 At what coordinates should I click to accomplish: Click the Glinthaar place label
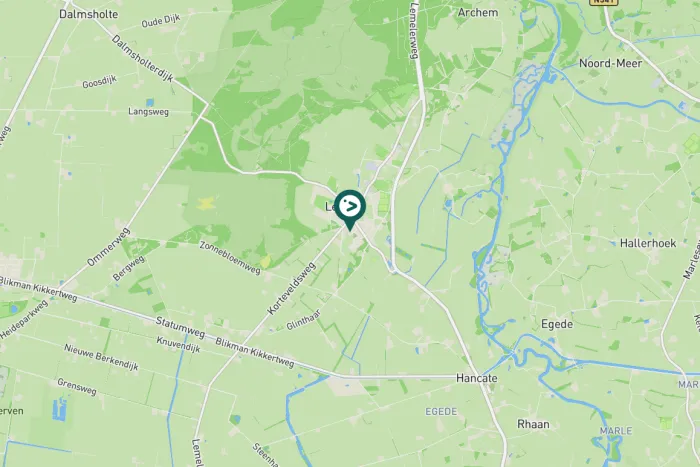point(304,320)
